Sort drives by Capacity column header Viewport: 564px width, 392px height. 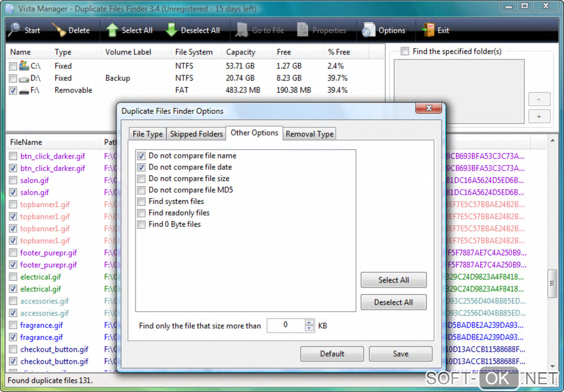[248, 52]
